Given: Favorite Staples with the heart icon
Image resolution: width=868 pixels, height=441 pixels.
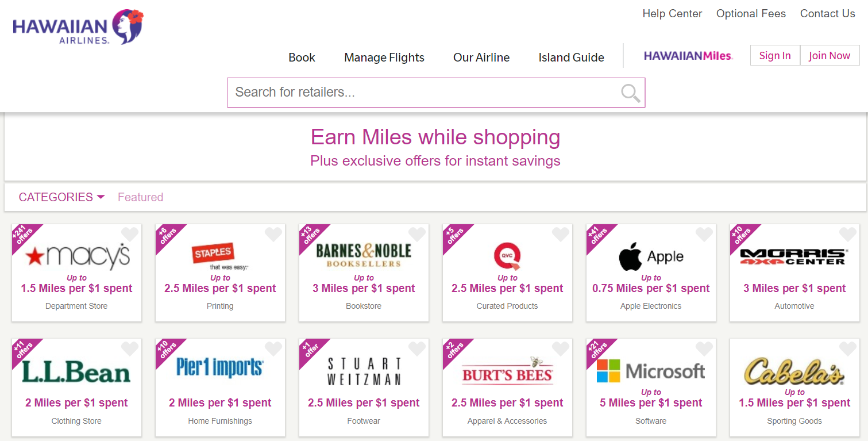Looking at the screenshot, I should [x=273, y=234].
